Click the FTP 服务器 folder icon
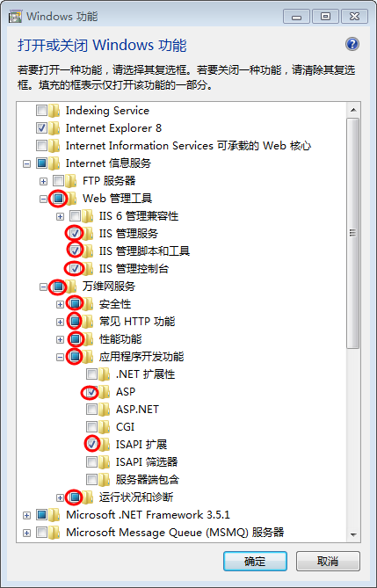This screenshot has width=377, height=588. [x=71, y=181]
